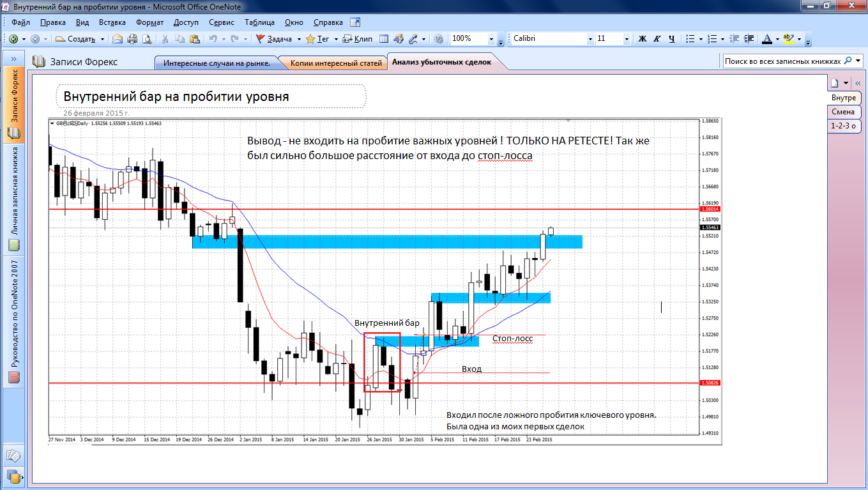Click the Задача flag button
The height and width of the screenshot is (490, 868).
[274, 39]
